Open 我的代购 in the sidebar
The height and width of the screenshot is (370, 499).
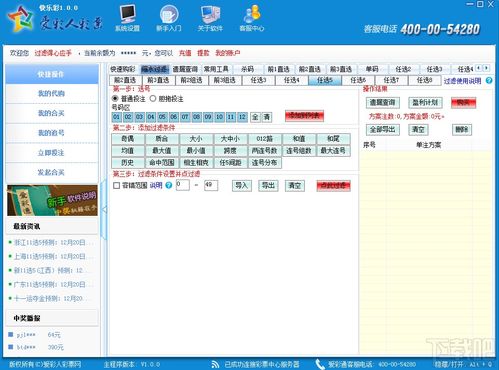click(x=51, y=94)
